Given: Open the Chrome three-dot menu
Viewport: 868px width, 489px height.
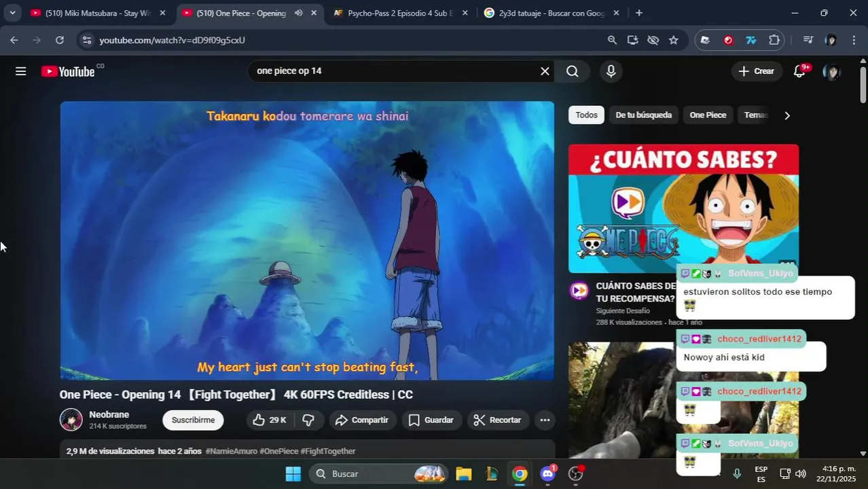Looking at the screenshot, I should pyautogui.click(x=854, y=40).
